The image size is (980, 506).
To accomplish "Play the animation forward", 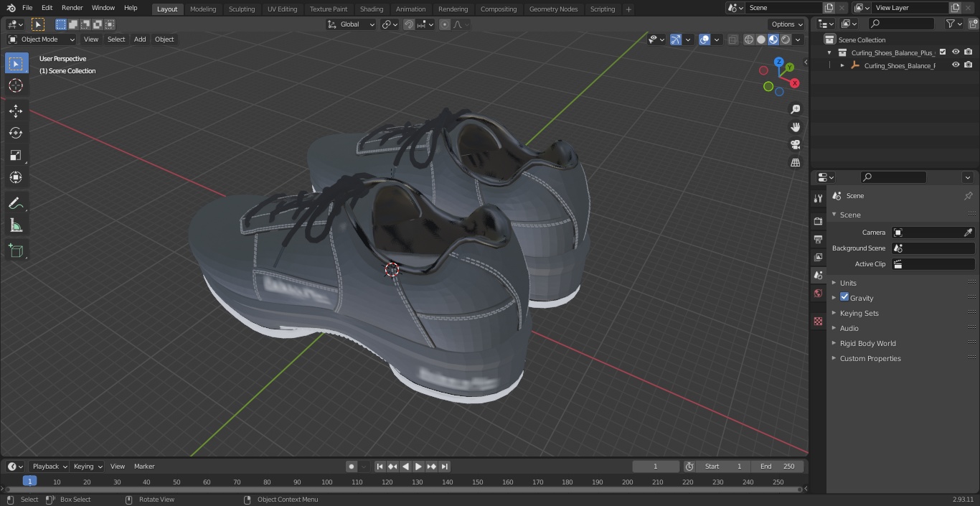I will [418, 467].
